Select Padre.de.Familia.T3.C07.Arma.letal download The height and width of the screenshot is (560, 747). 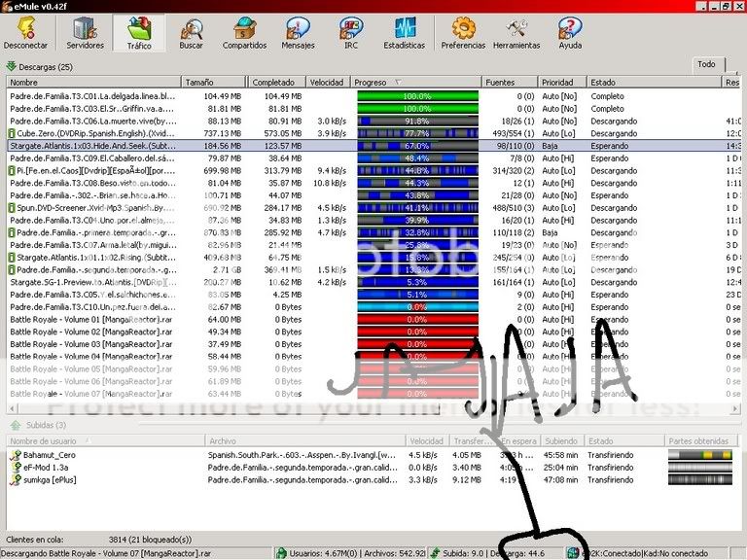tap(373, 245)
